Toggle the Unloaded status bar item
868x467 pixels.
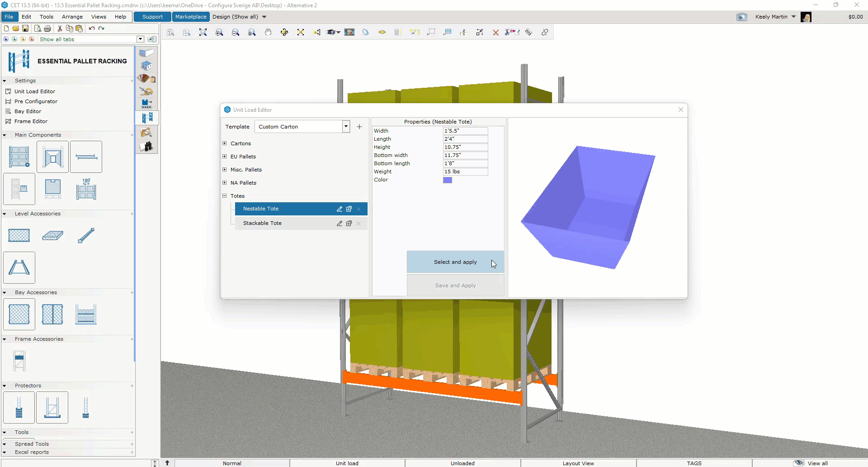click(462, 463)
